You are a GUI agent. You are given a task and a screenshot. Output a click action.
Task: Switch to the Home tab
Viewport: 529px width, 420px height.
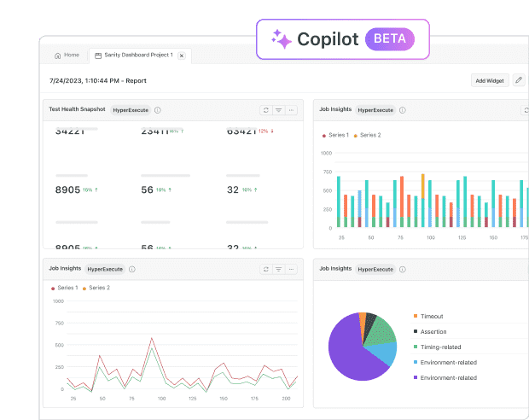point(67,55)
